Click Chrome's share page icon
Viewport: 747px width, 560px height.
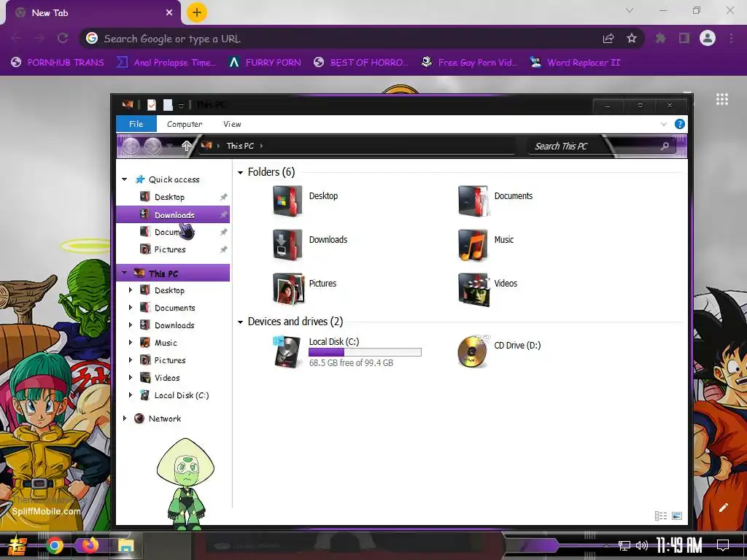coord(608,38)
